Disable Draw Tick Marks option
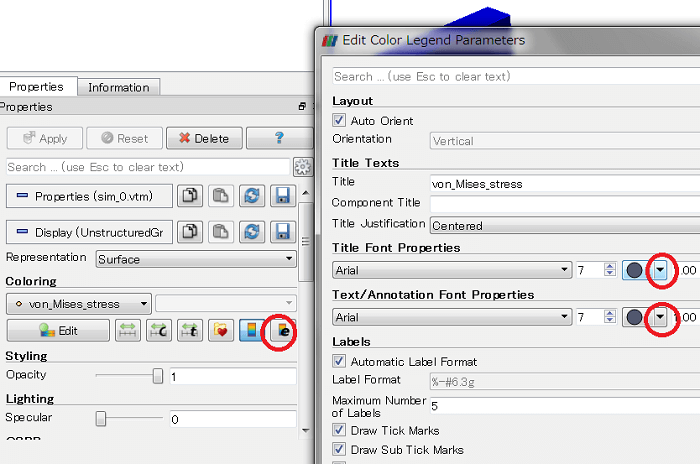The image size is (700, 464). [x=340, y=430]
